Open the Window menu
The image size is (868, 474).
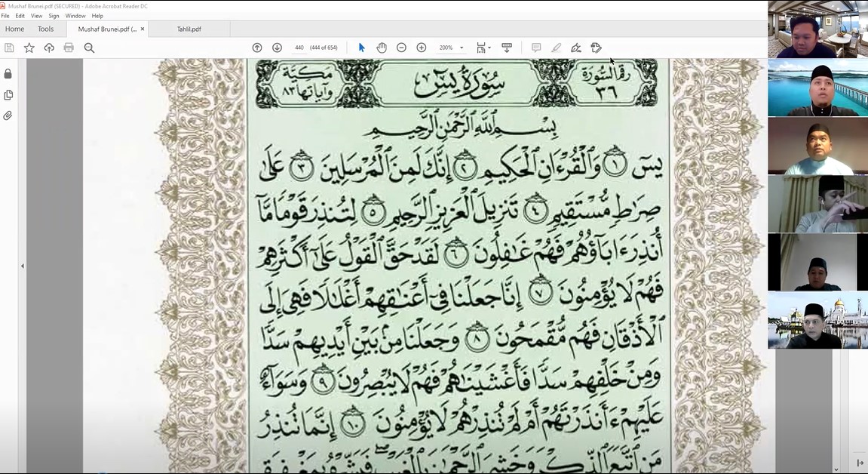[x=75, y=16]
